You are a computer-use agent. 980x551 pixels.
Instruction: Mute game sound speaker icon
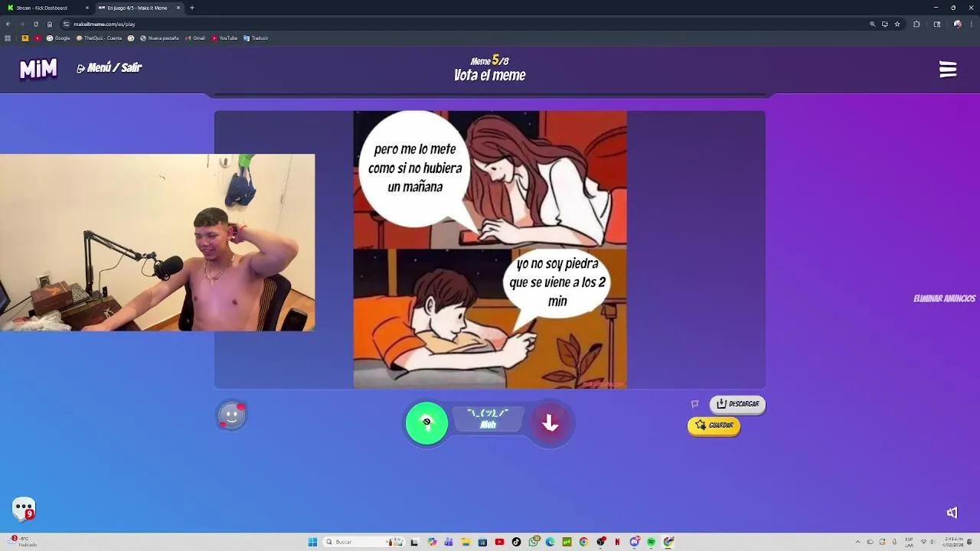952,513
